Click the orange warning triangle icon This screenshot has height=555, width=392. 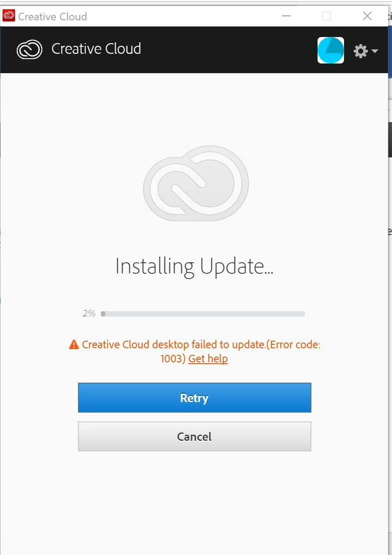(74, 344)
